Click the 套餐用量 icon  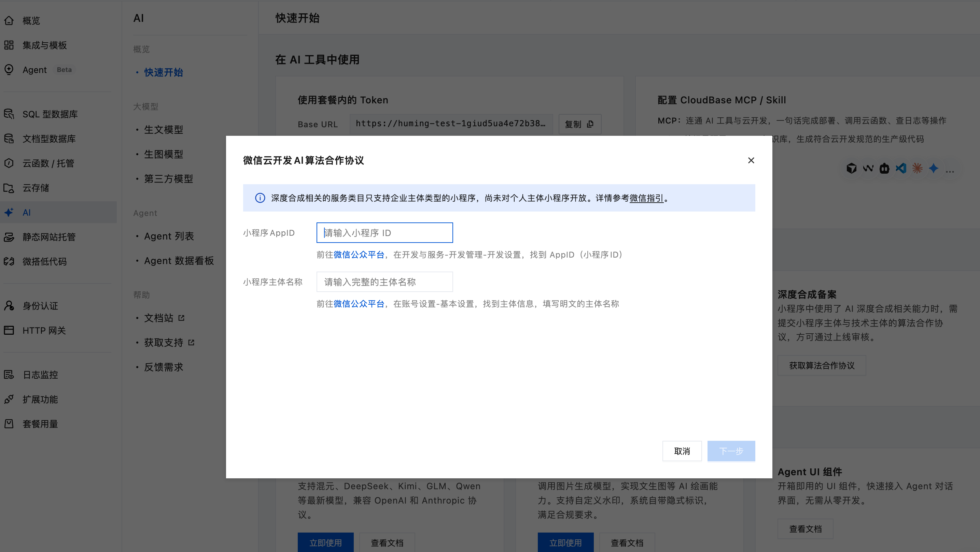9,424
